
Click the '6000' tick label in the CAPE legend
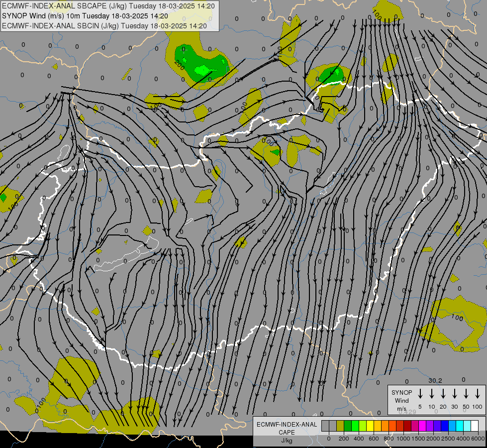click(x=478, y=439)
